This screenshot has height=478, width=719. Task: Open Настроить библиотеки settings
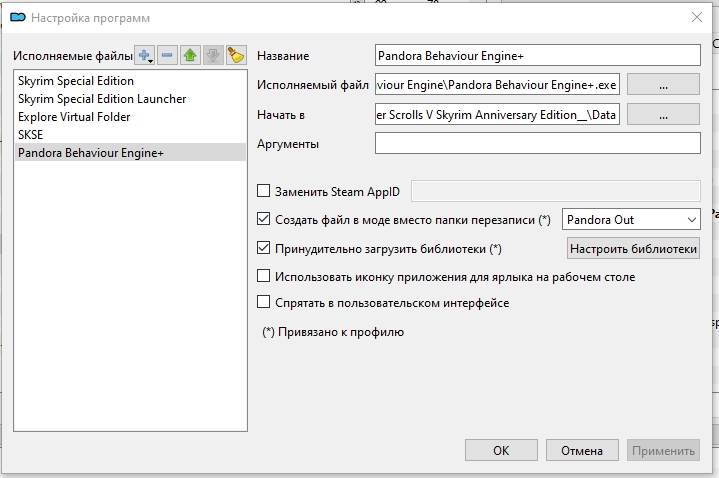pos(633,248)
